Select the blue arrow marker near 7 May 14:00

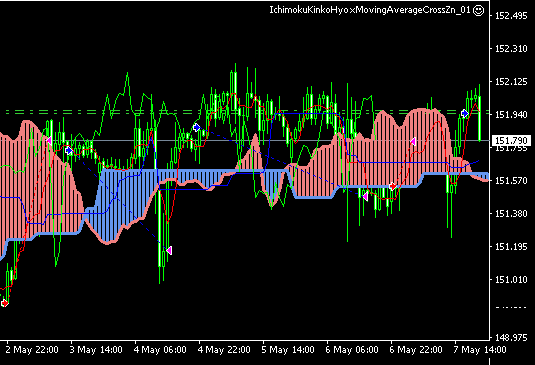[x=464, y=114]
